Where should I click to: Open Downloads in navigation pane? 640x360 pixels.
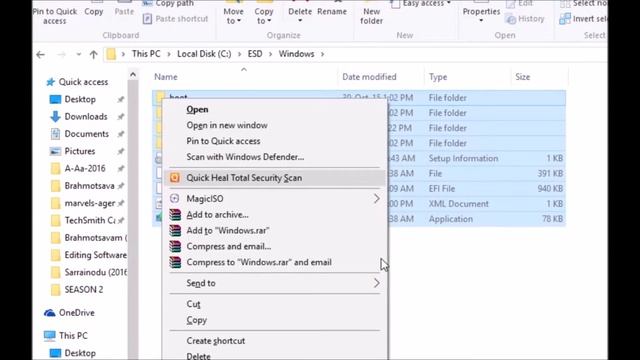(86, 117)
